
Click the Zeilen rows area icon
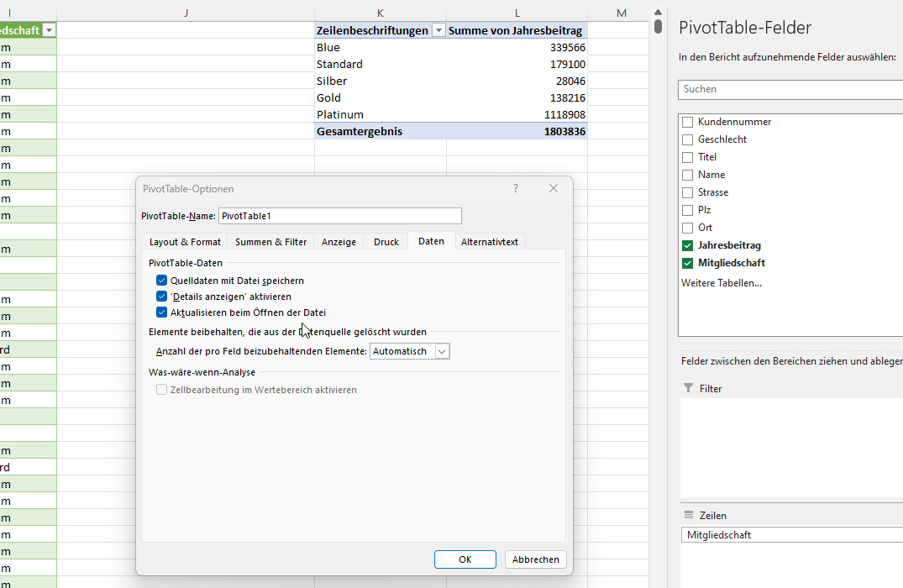click(689, 516)
